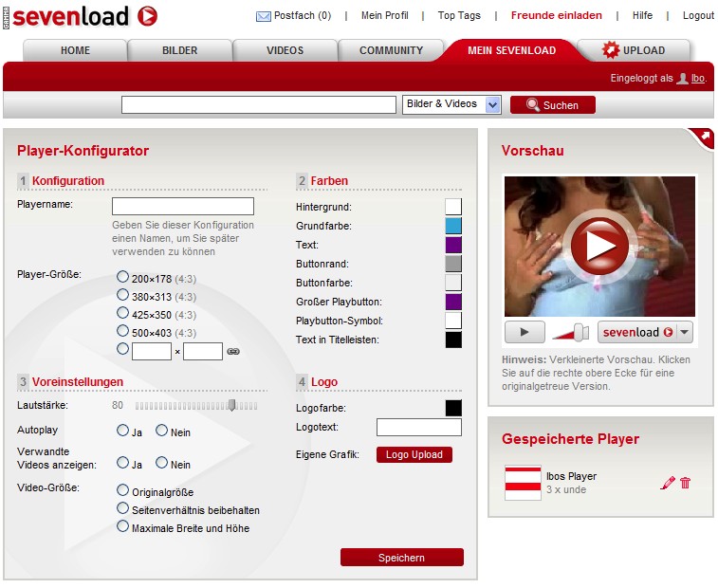718x588 pixels.
Task: Click the Logo Upload button
Action: coord(414,454)
